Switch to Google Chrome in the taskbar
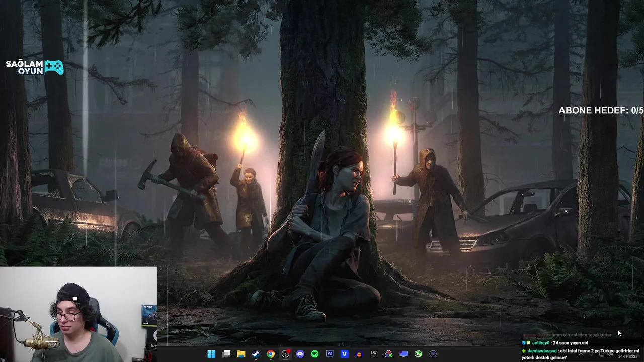 click(271, 354)
